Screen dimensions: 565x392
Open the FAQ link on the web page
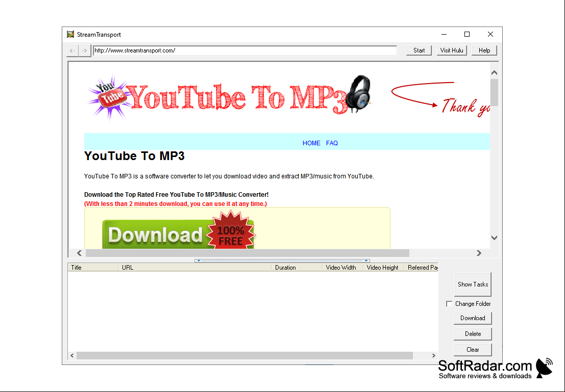332,143
